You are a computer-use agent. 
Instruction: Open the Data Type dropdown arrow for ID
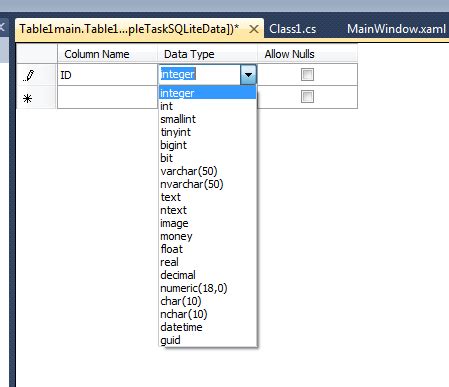pos(248,75)
